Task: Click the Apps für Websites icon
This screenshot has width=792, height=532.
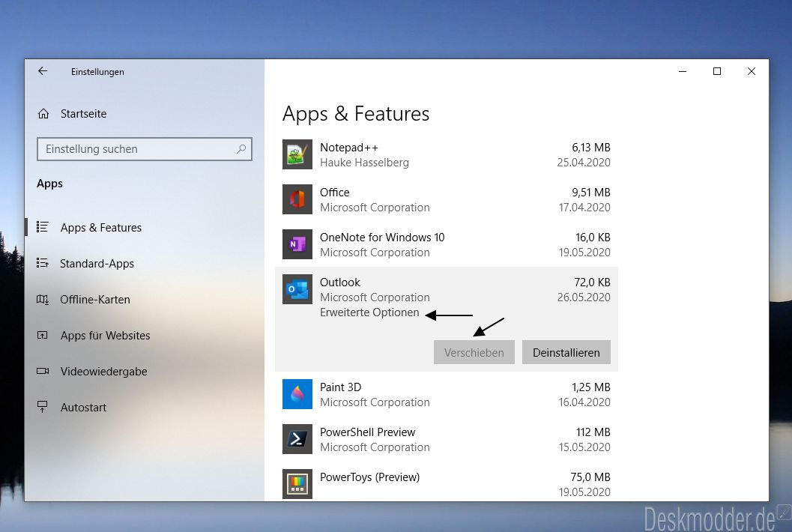Action: coord(43,336)
